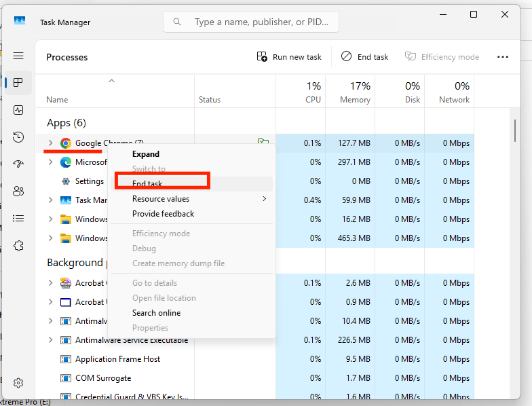Screen dimensions: 532x406
Task: Open the Settings gear at bottom of sidebar
Action: [18, 383]
